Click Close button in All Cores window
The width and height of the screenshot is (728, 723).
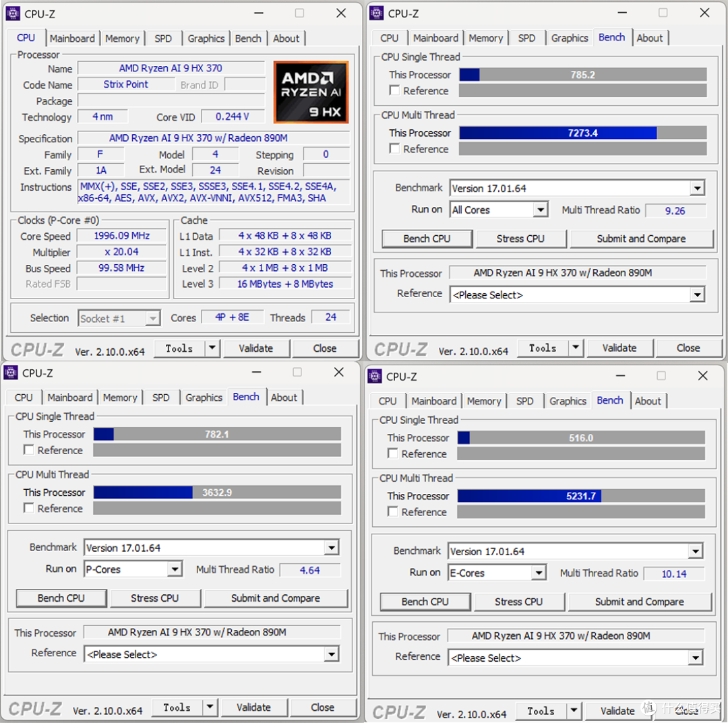coord(688,348)
